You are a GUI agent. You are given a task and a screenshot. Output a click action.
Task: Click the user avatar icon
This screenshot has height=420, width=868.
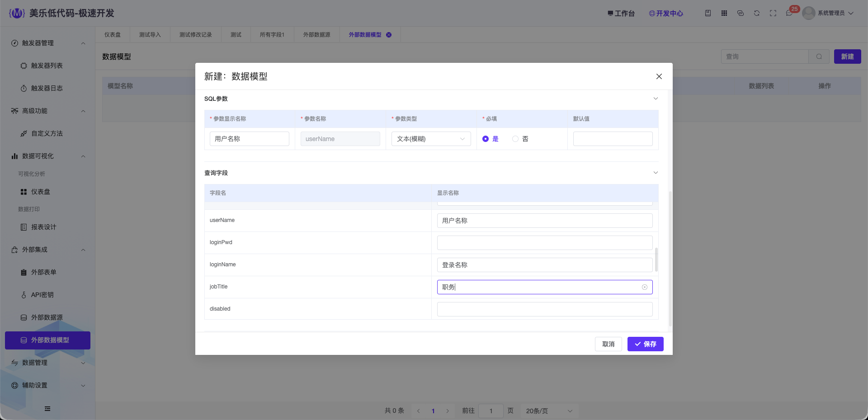pyautogui.click(x=809, y=13)
